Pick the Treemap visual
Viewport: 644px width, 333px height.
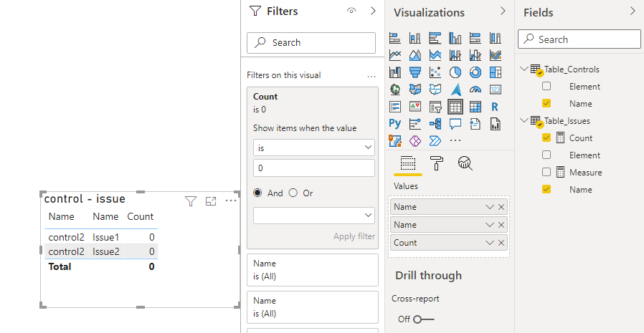(496, 72)
